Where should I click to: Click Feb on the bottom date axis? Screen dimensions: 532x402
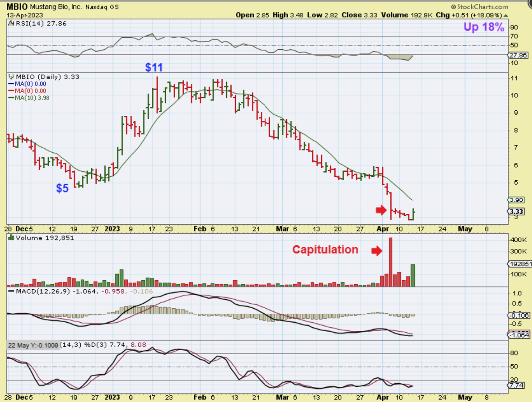(199, 397)
